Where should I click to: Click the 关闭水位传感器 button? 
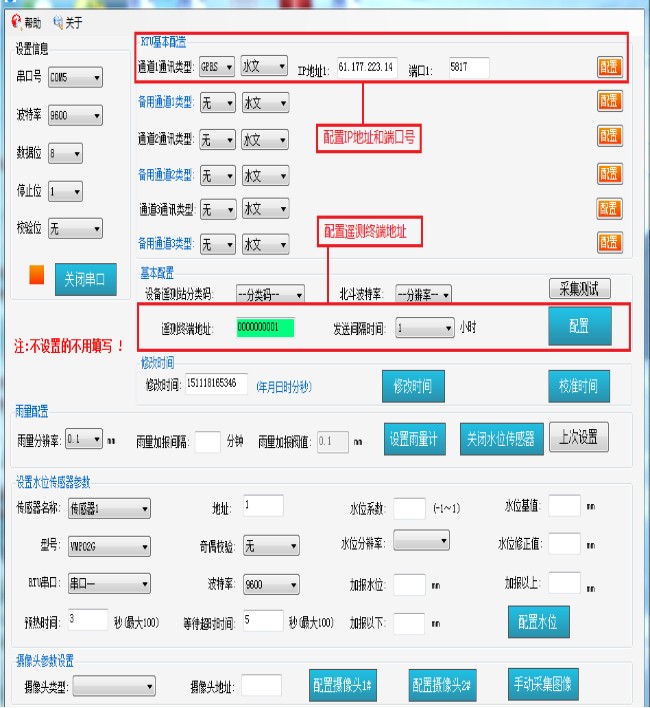click(501, 439)
